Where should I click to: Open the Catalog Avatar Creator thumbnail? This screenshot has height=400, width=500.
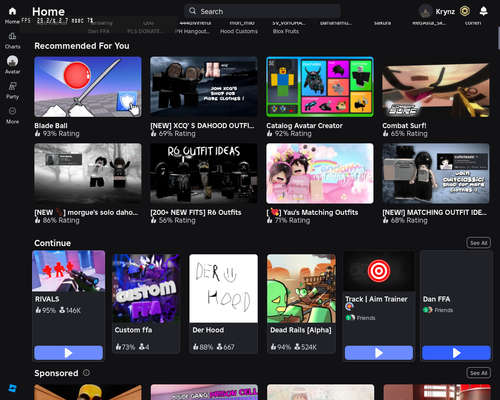320,87
